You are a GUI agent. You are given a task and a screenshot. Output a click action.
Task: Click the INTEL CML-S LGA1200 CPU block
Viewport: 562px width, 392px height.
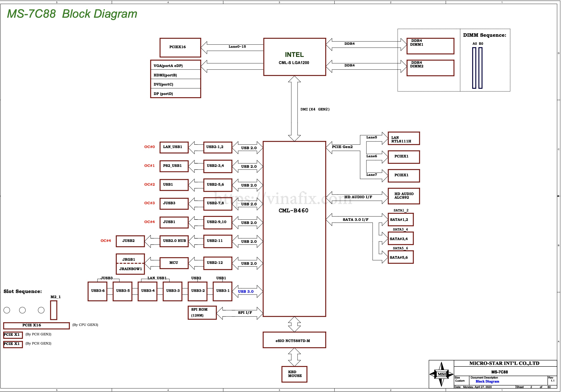pos(294,57)
